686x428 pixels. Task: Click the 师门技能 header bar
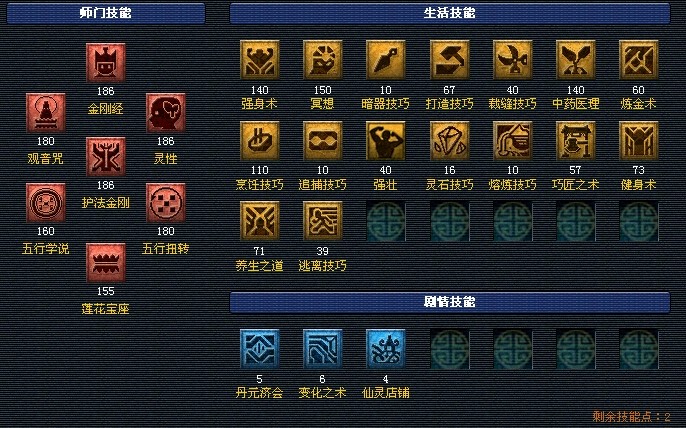point(105,13)
